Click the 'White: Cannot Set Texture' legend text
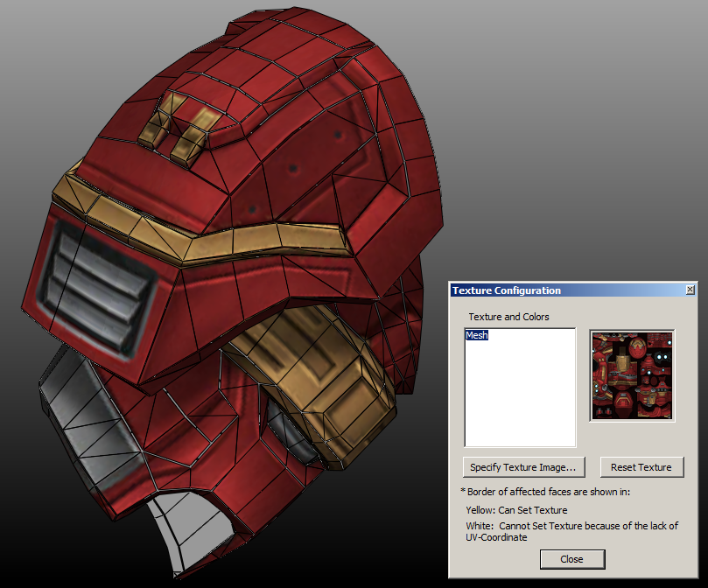708x588 pixels. tap(572, 531)
